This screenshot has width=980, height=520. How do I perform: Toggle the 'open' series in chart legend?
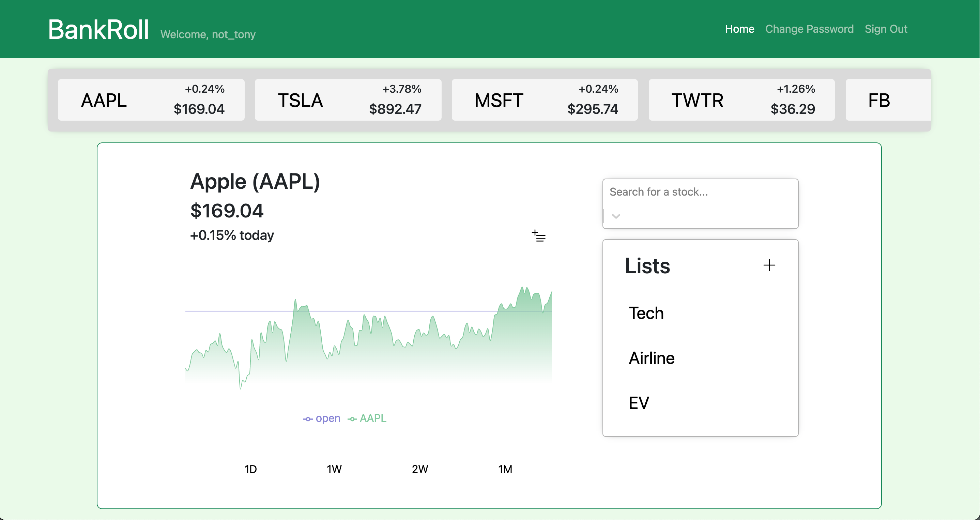coord(321,418)
